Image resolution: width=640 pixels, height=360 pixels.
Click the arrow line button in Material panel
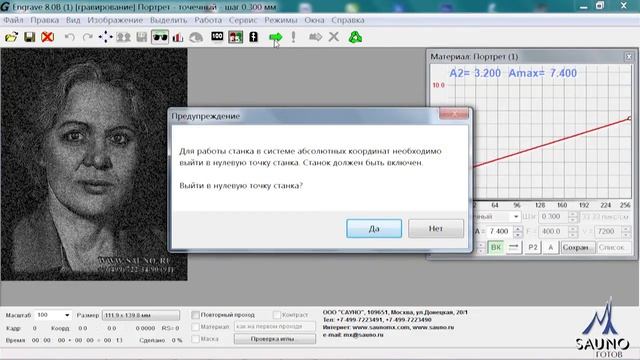point(514,247)
